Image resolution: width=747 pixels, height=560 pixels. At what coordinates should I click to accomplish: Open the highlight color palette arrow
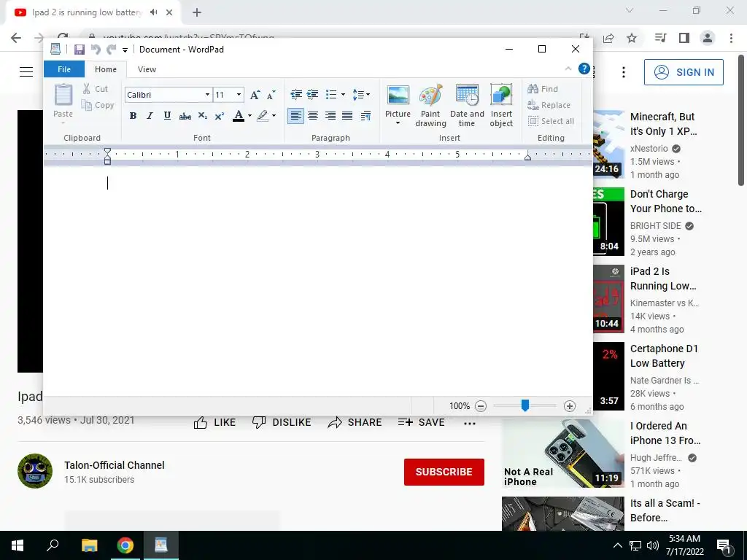pos(274,116)
